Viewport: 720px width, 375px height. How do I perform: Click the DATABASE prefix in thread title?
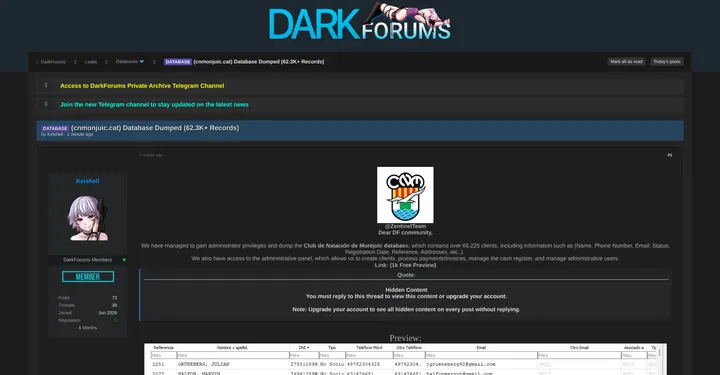(x=55, y=129)
